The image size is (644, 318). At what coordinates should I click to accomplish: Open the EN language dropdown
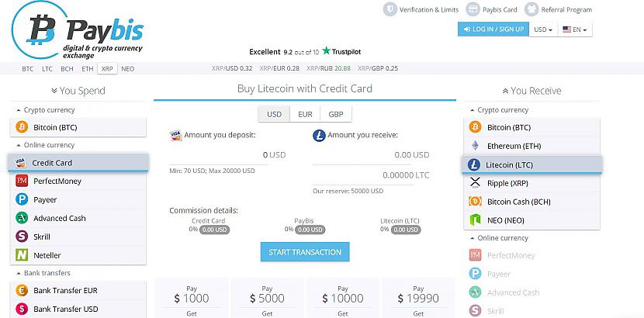pyautogui.click(x=575, y=29)
